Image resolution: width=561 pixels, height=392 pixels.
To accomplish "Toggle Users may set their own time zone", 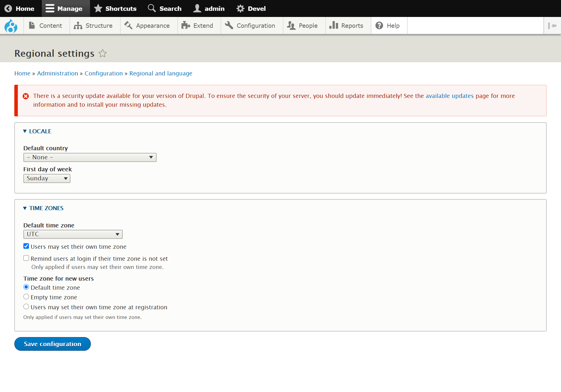I will (x=26, y=246).
